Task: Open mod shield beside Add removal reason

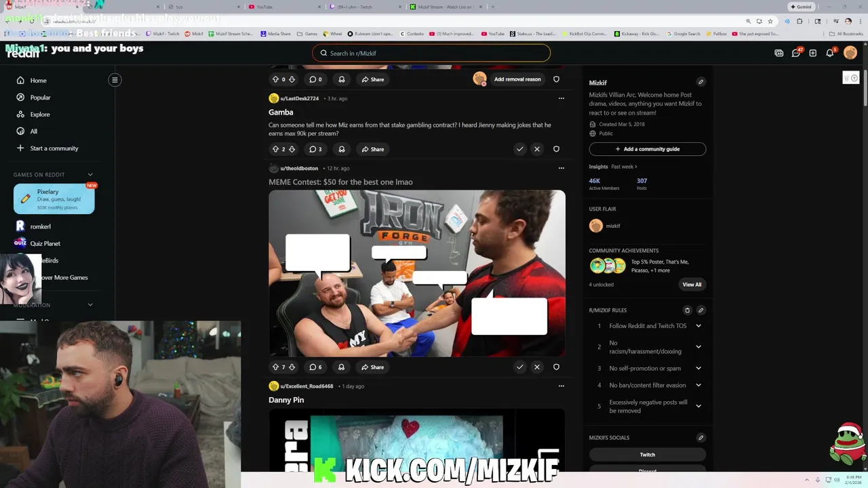Action: (556, 79)
